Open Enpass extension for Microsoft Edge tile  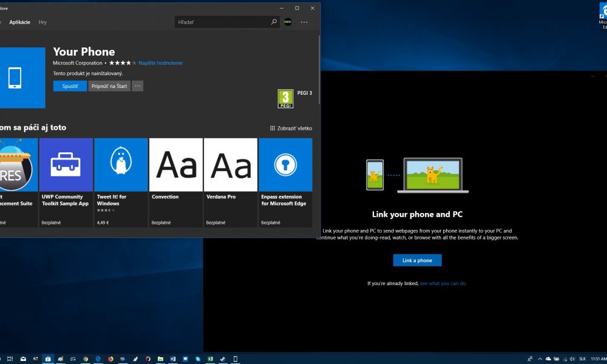coord(286,183)
